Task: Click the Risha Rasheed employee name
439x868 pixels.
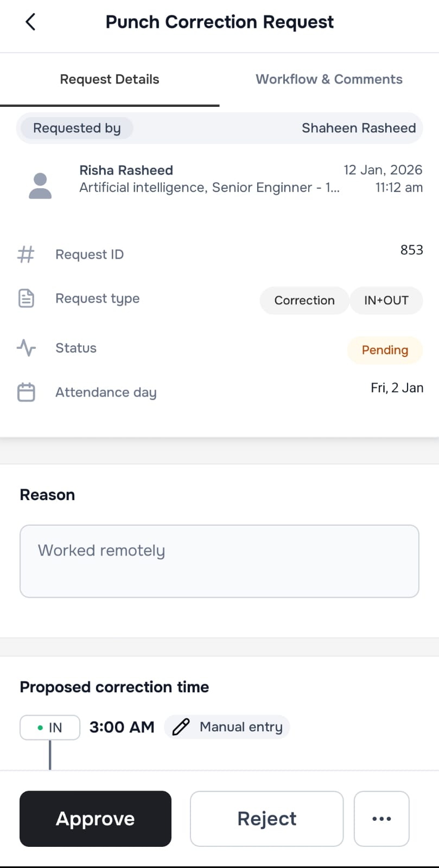Action: coord(126,170)
